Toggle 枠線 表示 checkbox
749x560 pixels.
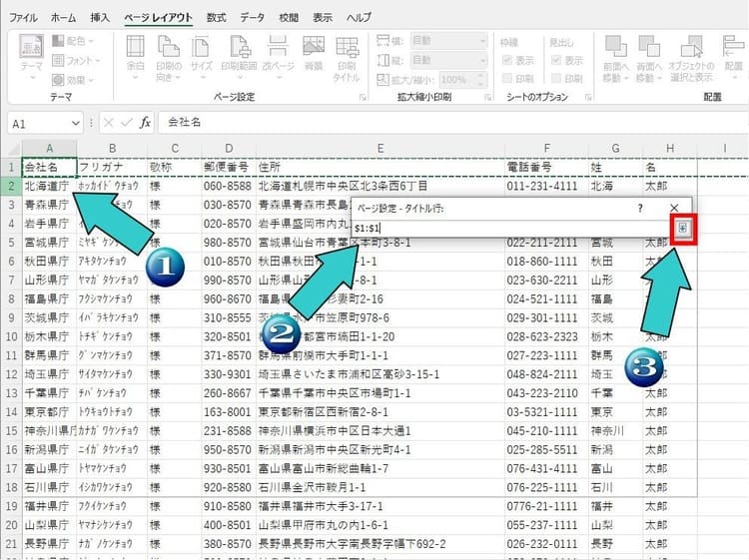[506, 60]
